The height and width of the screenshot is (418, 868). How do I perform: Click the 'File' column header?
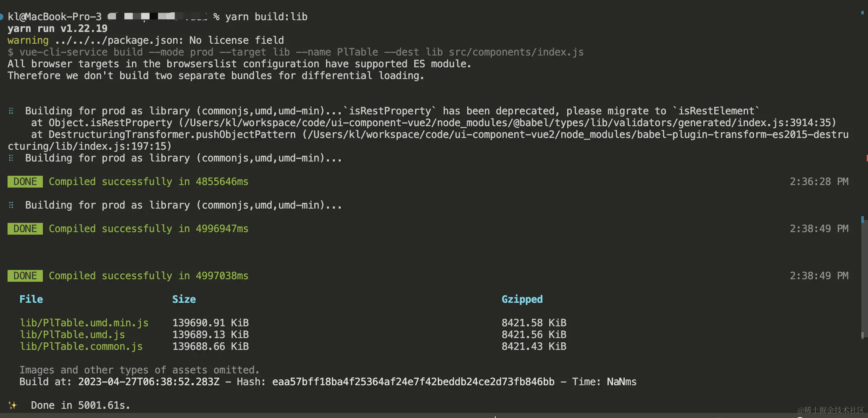(x=31, y=299)
